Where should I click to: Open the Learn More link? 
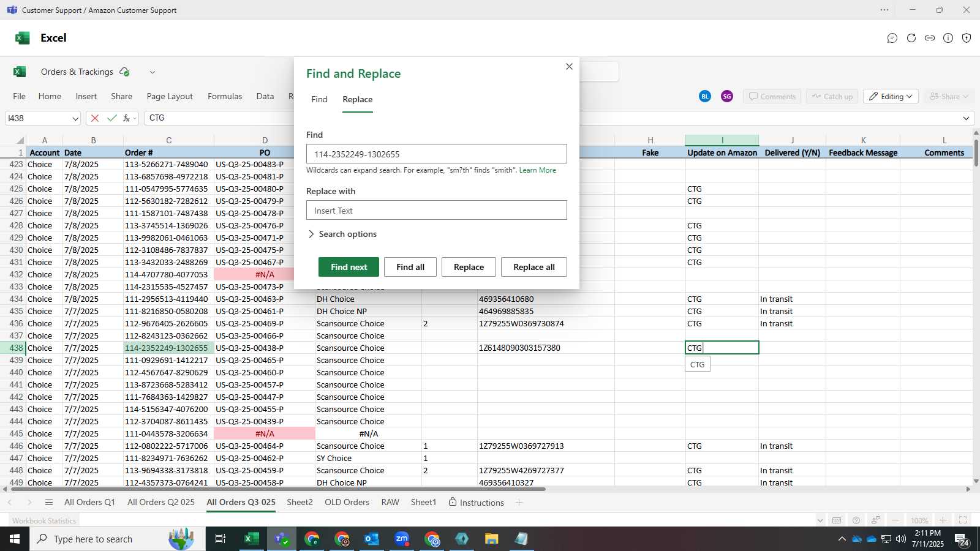click(538, 170)
